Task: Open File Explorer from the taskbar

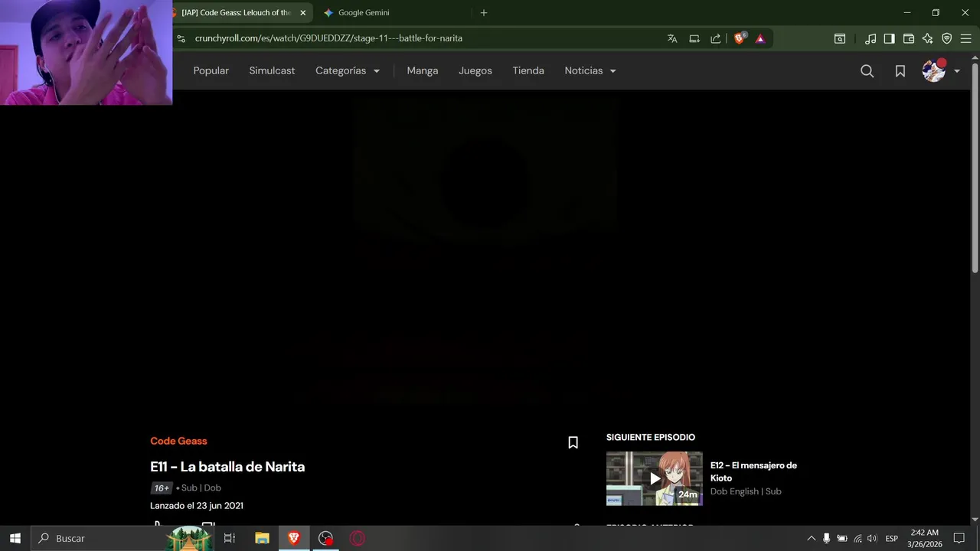Action: (x=262, y=538)
